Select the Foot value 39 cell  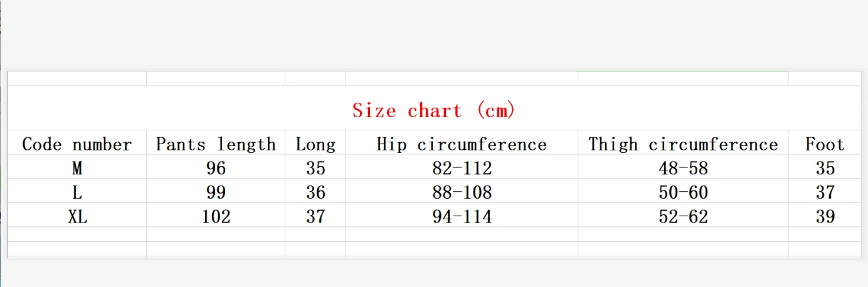click(x=825, y=216)
